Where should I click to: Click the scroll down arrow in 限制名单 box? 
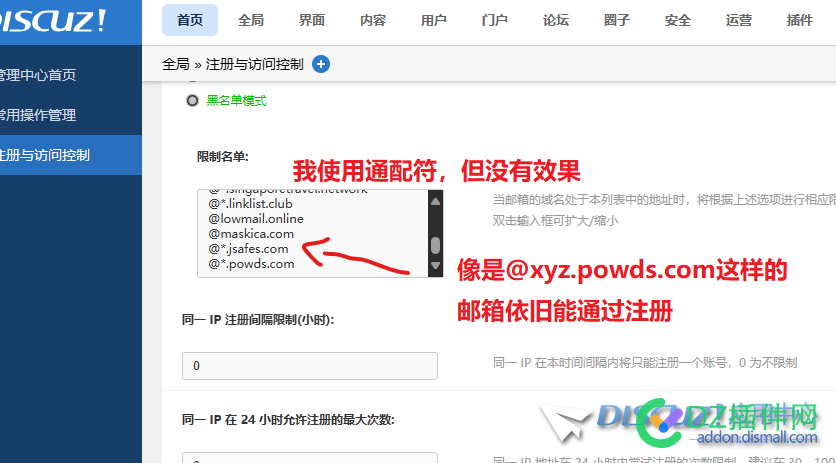436,265
